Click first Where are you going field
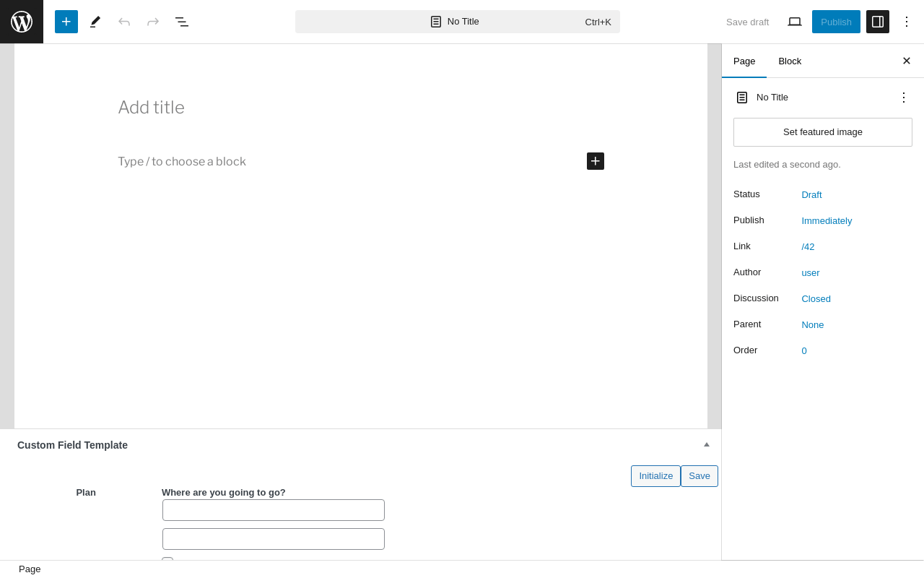Image resolution: width=924 pixels, height=578 pixels. [274, 510]
